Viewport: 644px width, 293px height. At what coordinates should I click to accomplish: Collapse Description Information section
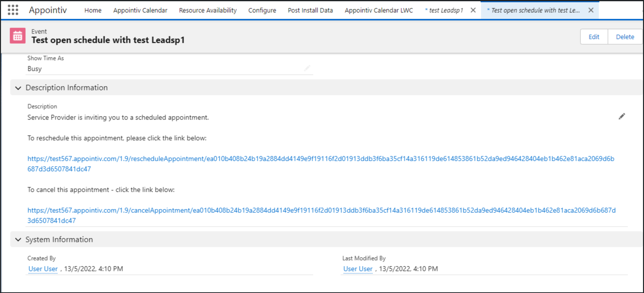[18, 88]
